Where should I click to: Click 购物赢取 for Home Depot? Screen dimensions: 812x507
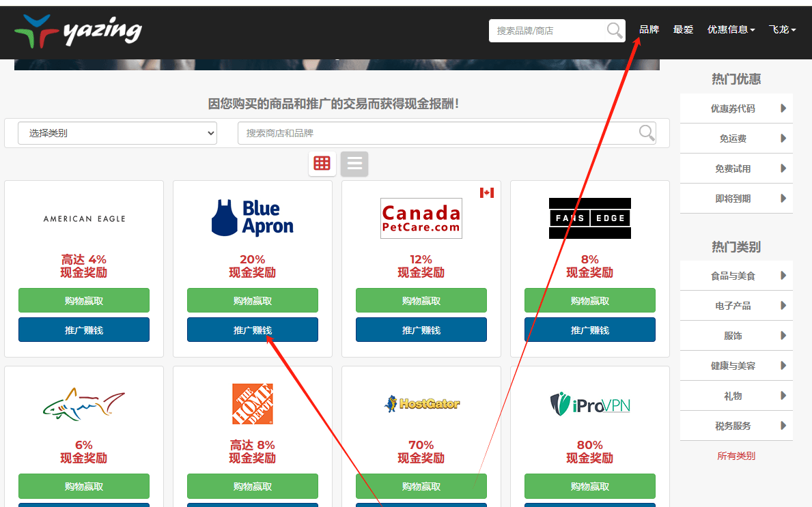pyautogui.click(x=253, y=487)
